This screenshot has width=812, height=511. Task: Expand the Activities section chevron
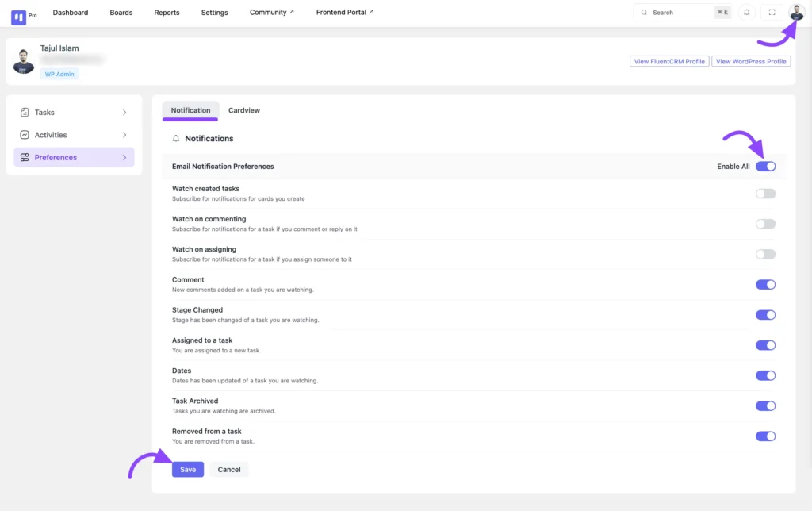[x=124, y=135]
